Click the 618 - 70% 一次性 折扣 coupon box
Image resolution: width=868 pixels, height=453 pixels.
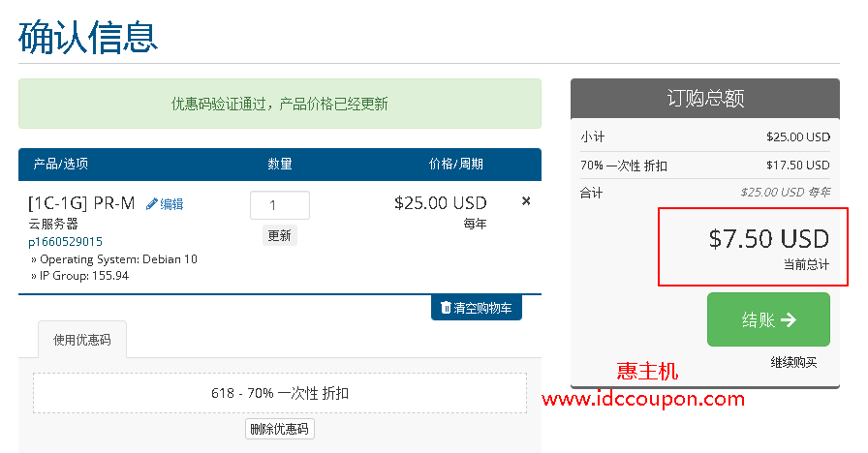280,393
